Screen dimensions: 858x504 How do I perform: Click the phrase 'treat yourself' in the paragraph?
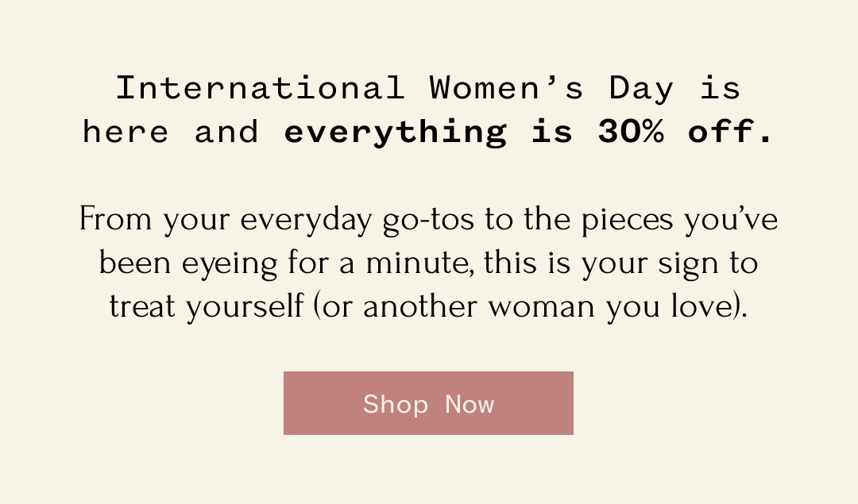click(x=207, y=306)
